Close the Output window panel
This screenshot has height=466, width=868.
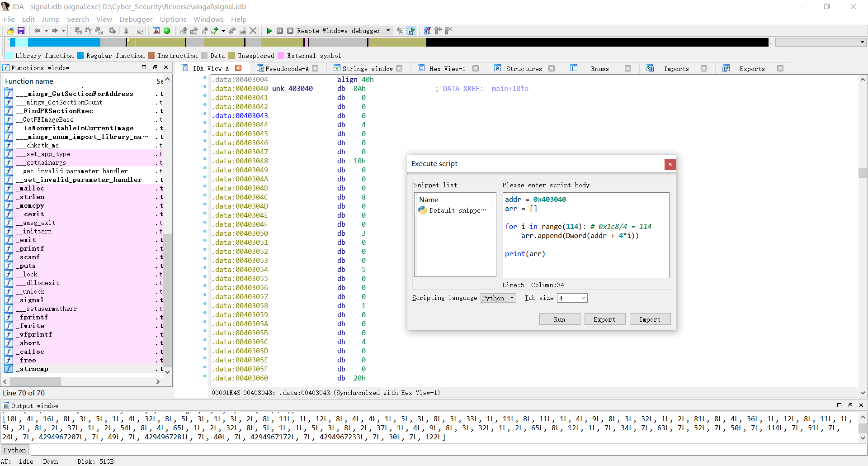click(861, 405)
